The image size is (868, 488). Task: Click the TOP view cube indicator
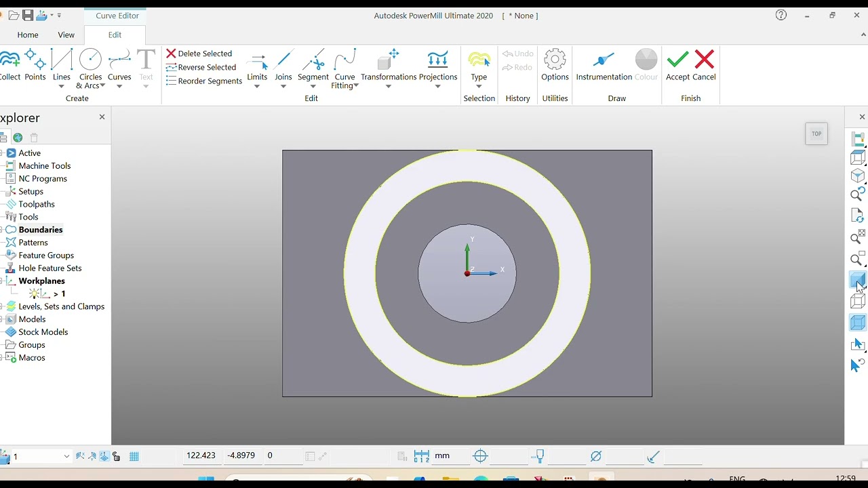click(x=816, y=134)
